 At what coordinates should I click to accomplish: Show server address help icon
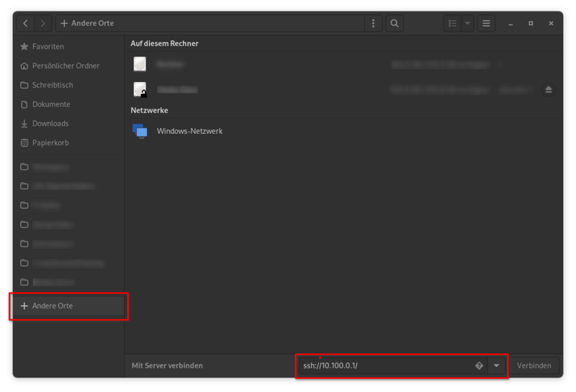479,365
